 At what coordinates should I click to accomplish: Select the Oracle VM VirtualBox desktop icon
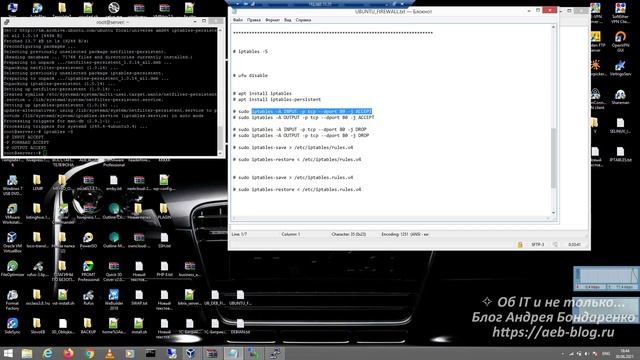click(12, 242)
